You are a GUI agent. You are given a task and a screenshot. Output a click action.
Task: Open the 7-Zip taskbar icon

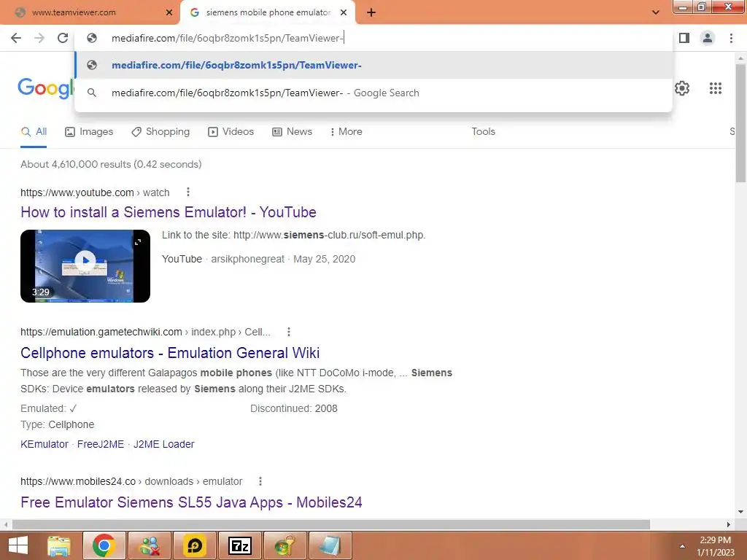point(240,545)
